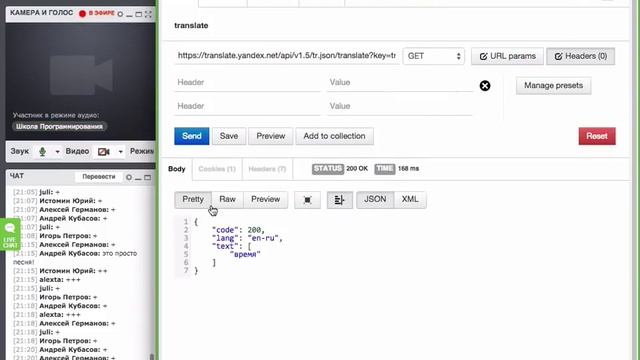Maximize the Камера и голос panel

pos(138,14)
